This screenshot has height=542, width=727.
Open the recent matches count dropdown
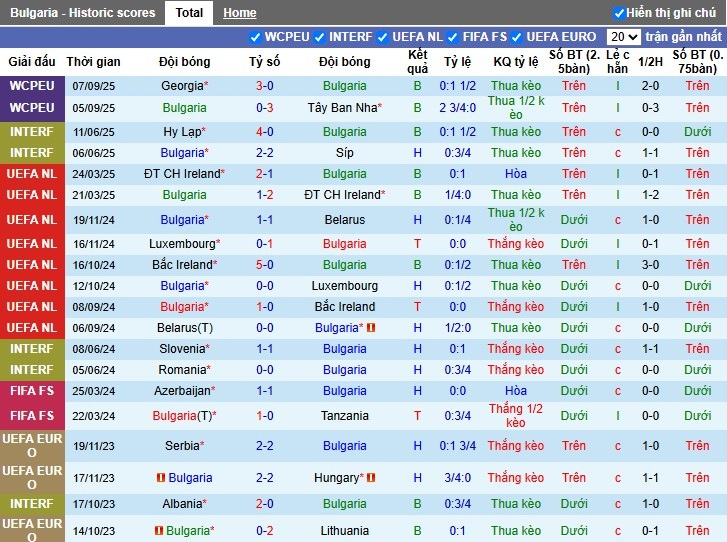click(623, 37)
